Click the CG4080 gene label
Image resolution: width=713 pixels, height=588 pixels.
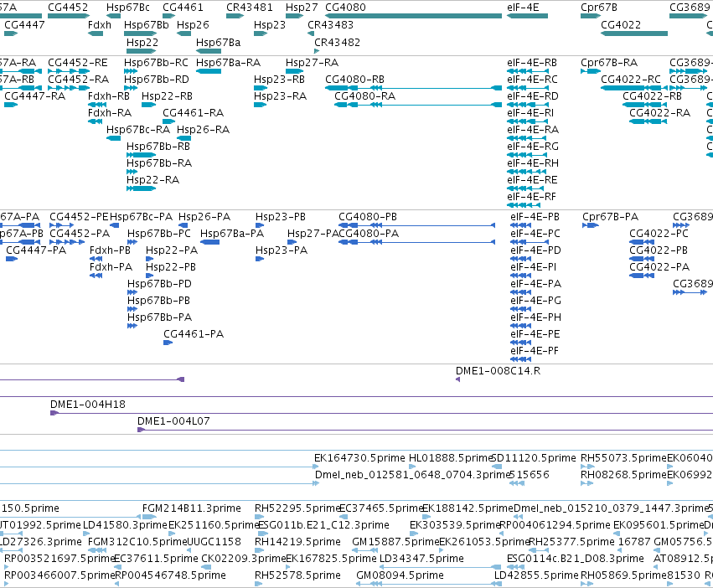coord(345,8)
